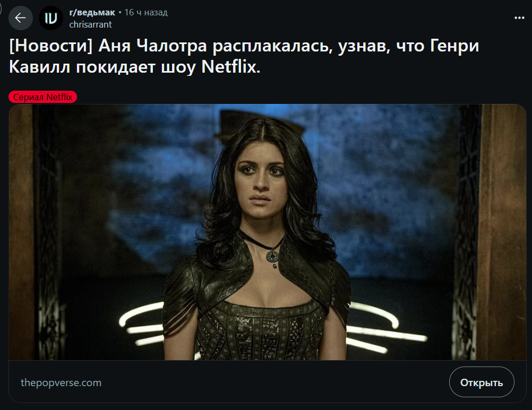Open the thepopverse.com source link
This screenshot has height=410, width=532.
[x=61, y=382]
